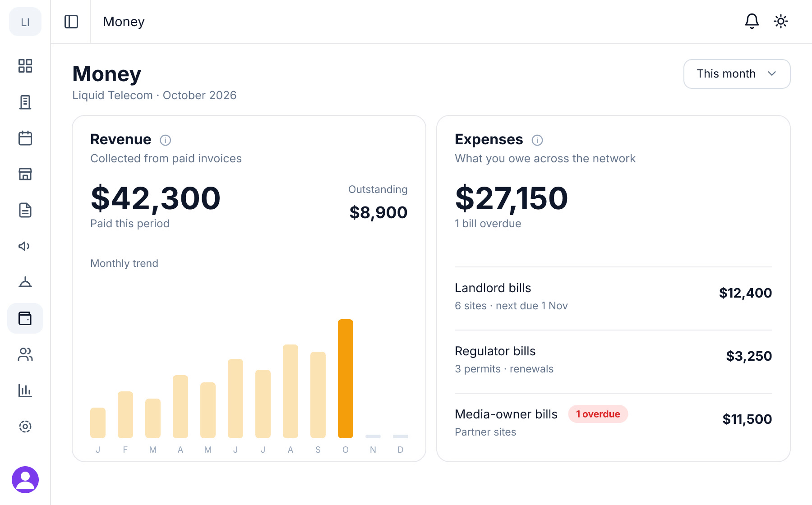Select the September bar in Monthly trend
Image resolution: width=812 pixels, height=505 pixels.
(x=318, y=395)
